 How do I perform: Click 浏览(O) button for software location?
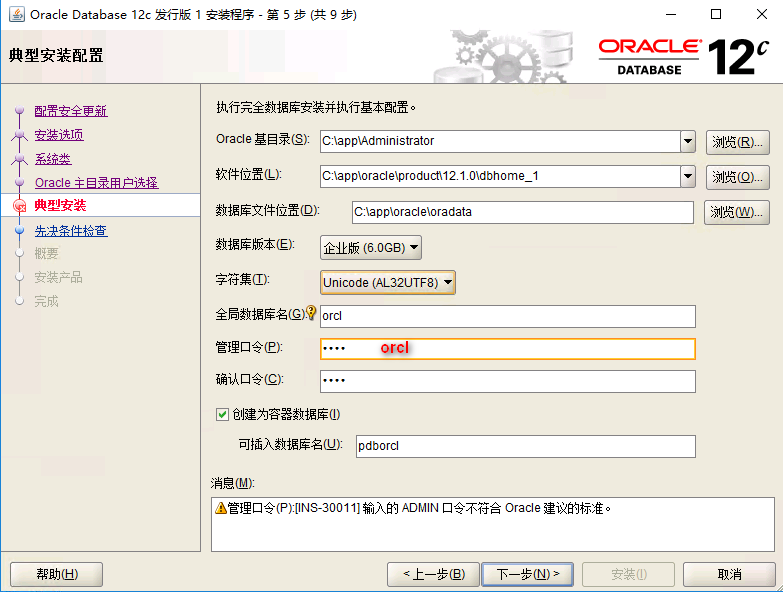pos(738,177)
